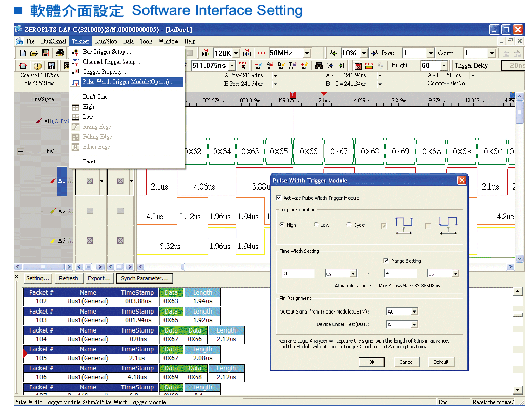The width and height of the screenshot is (532, 415).
Task: Click the BUS width display icon
Action: pyautogui.click(x=369, y=66)
